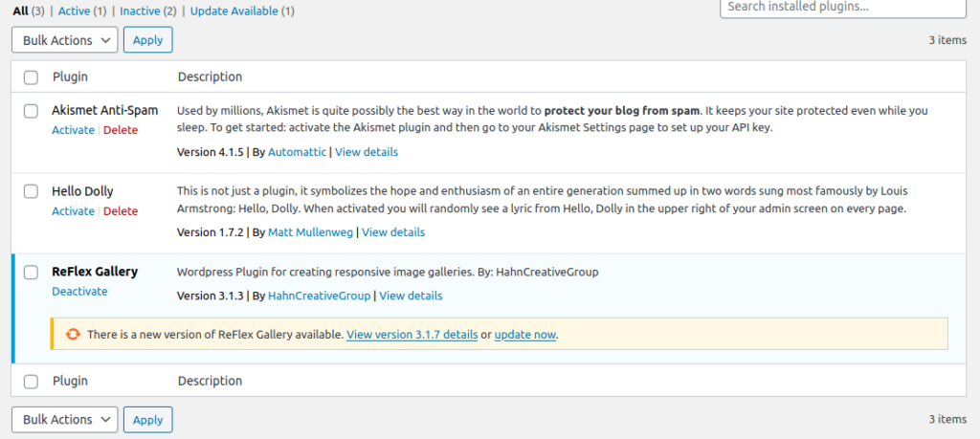980x439 pixels.
Task: Filter by Update Available (1)
Action: pyautogui.click(x=242, y=11)
